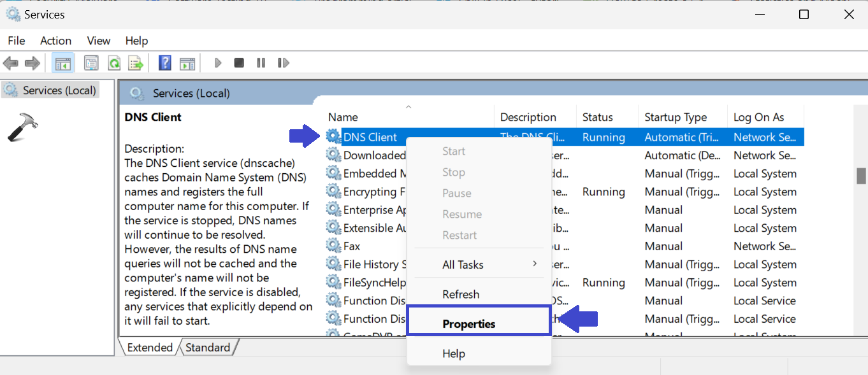868x375 pixels.
Task: Click the toolbar Refresh icon
Action: 113,63
